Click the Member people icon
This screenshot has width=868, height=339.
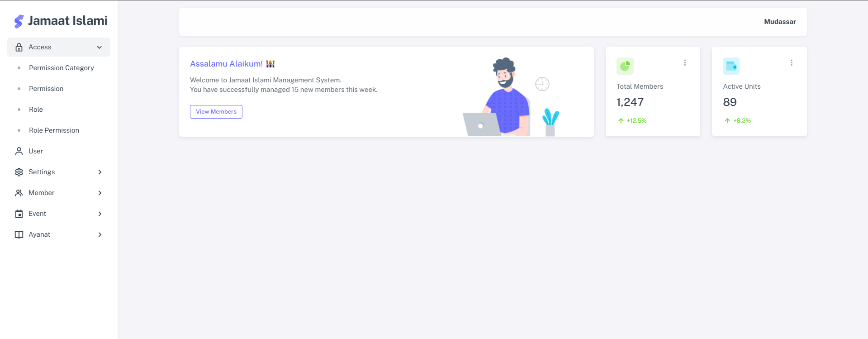pos(19,193)
